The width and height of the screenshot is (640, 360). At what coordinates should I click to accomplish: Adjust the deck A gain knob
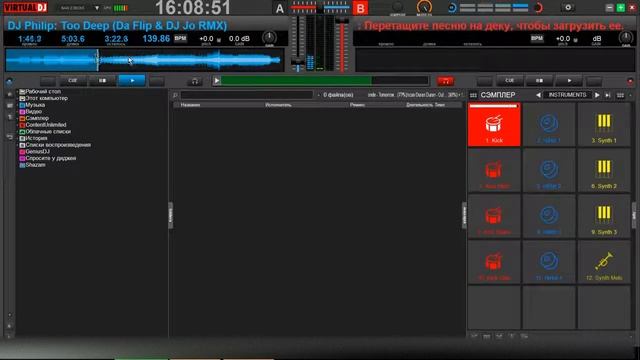coord(269,38)
